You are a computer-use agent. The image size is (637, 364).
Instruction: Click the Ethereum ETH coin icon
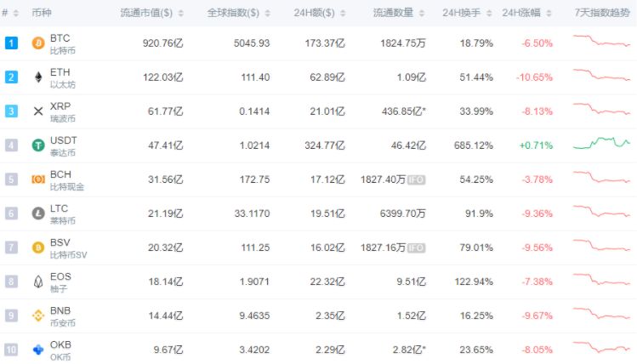(37, 77)
